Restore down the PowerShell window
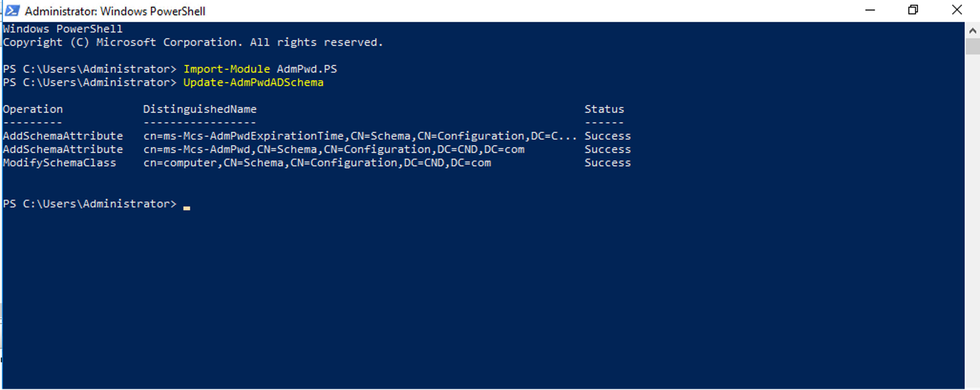Viewport: 980px width, 390px height. coord(913,10)
